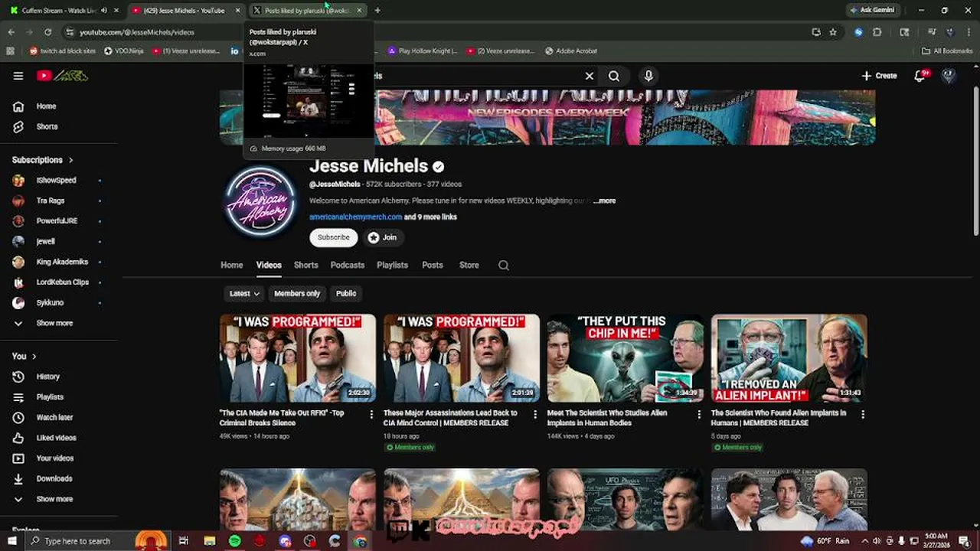Search within channel using magnifier icon

(503, 265)
